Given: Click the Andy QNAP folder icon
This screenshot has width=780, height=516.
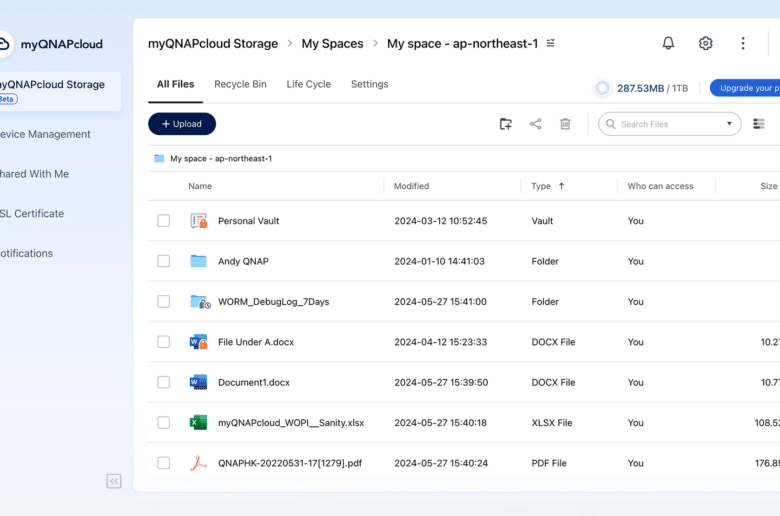Looking at the screenshot, I should (198, 261).
